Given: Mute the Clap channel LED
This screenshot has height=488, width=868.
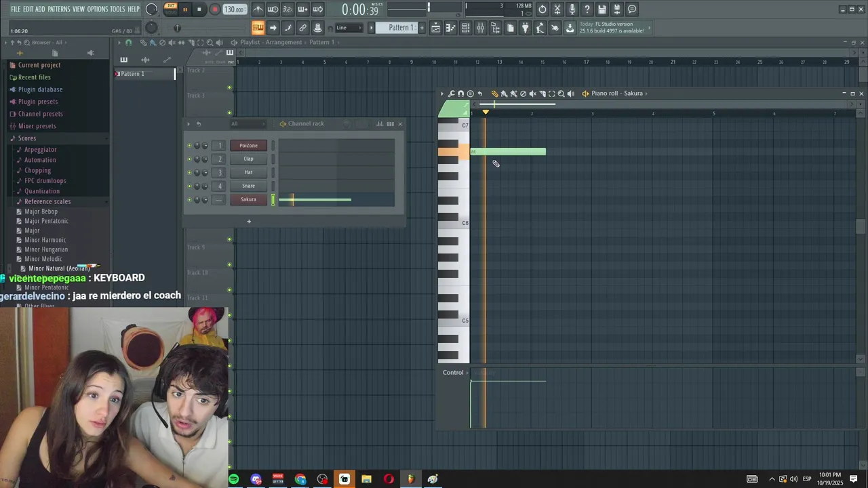Looking at the screenshot, I should (x=189, y=159).
